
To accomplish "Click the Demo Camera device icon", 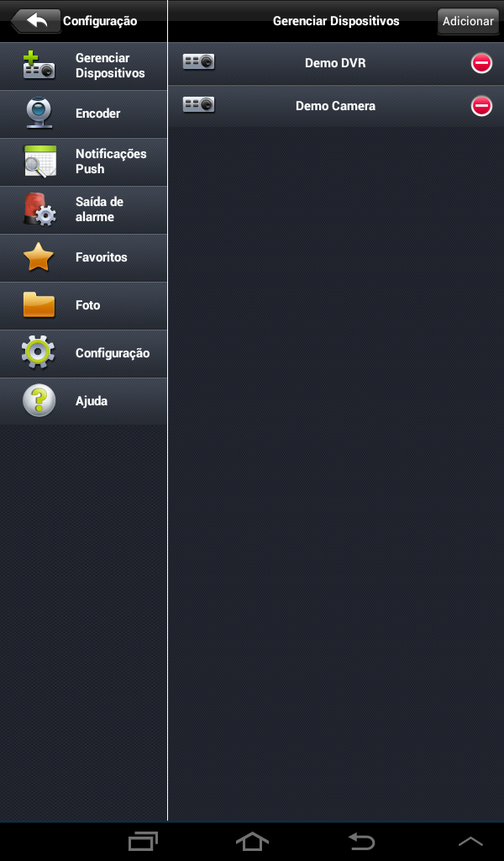I will (x=198, y=104).
